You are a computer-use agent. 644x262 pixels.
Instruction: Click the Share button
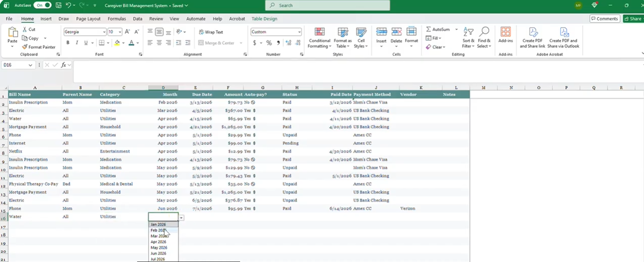point(633,19)
